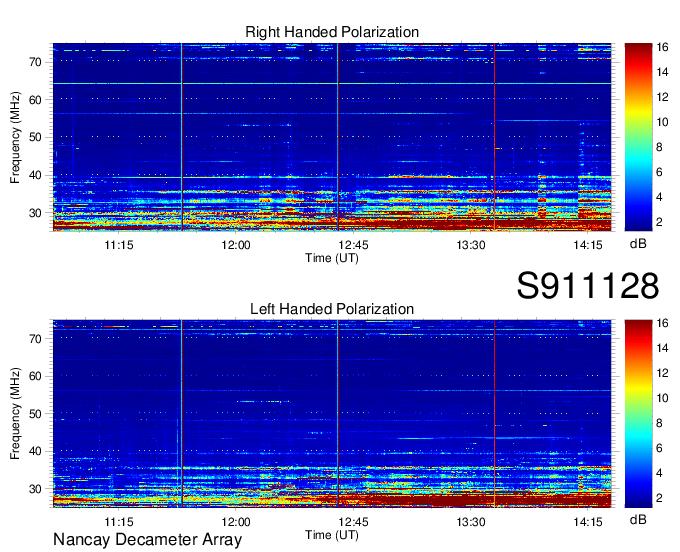Click the red vertical marker line in top spectrogram
Image resolution: width=680 pixels, height=552 pixels.
click(494, 137)
